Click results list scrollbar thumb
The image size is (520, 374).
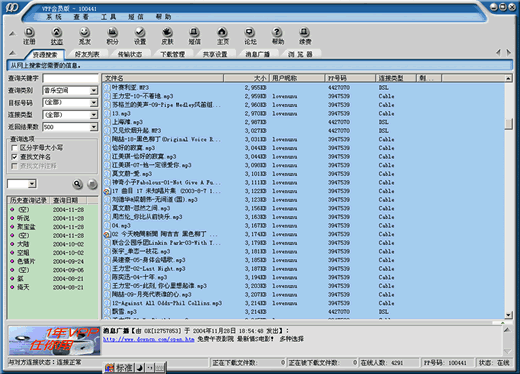508,124
